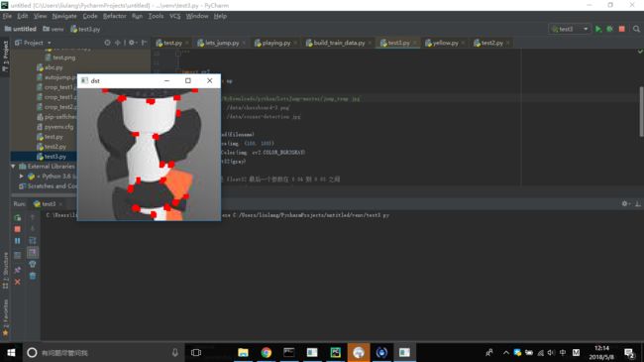Image resolution: width=644 pixels, height=362 pixels.
Task: Pin the Run tab with the pin icon
Action: pyautogui.click(x=18, y=270)
